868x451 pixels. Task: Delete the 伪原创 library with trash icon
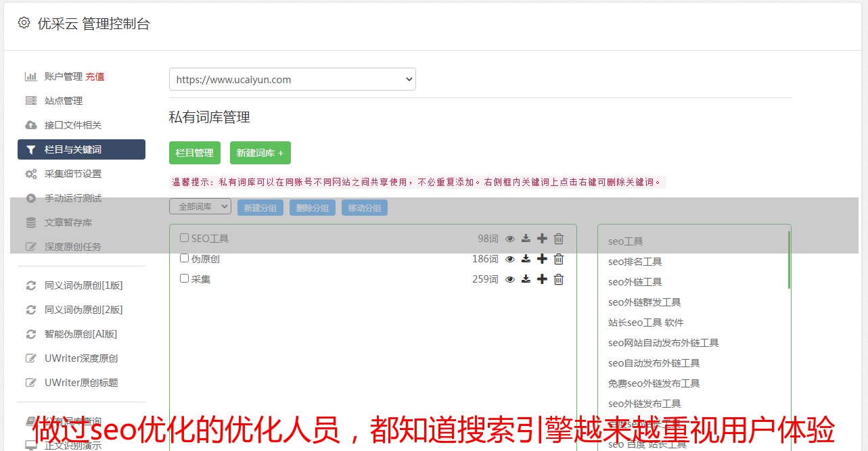(559, 259)
